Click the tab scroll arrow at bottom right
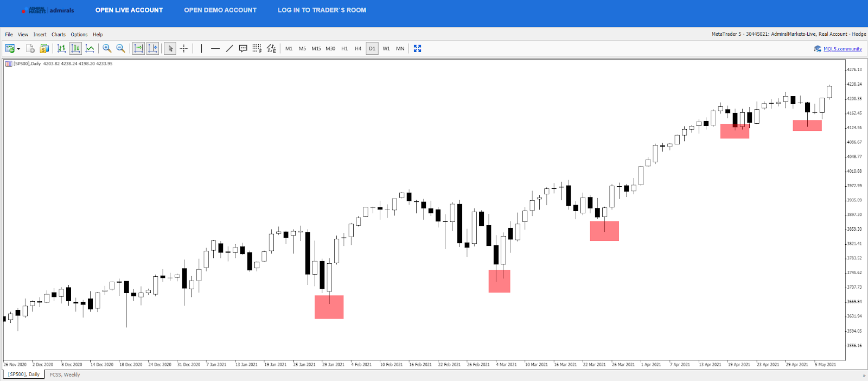This screenshot has height=381, width=868. tap(864, 375)
